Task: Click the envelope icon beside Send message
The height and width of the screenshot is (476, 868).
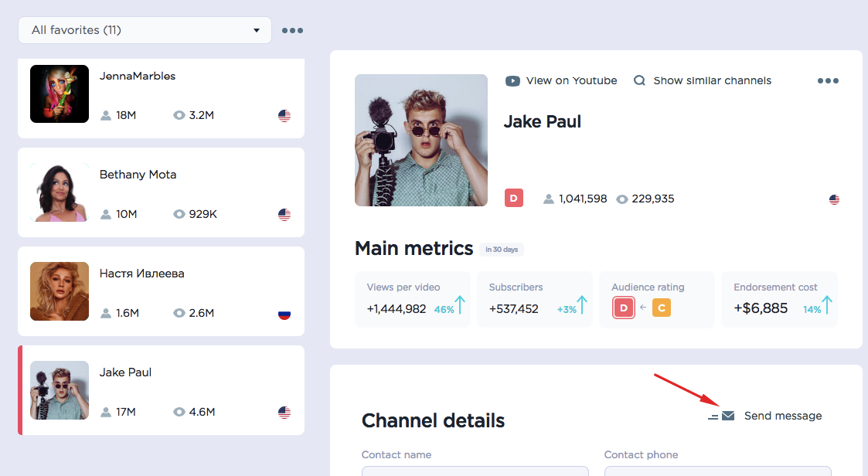Action: [728, 416]
